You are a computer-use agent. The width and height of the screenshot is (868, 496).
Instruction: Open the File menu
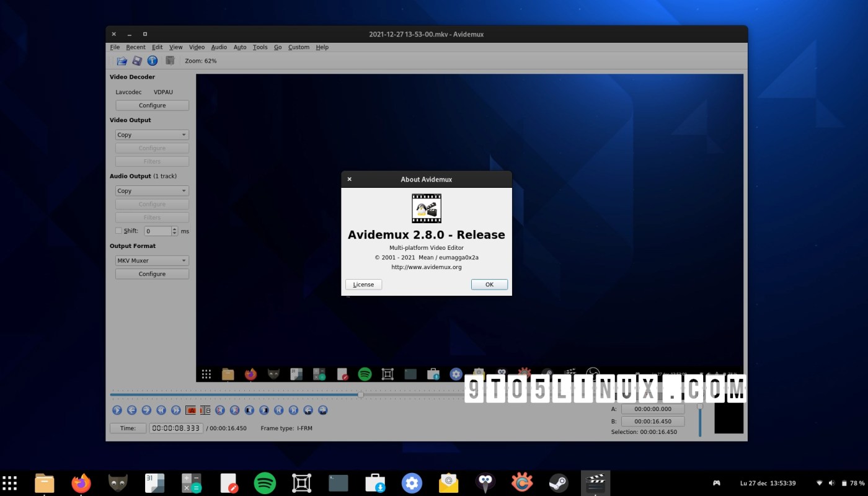[115, 47]
